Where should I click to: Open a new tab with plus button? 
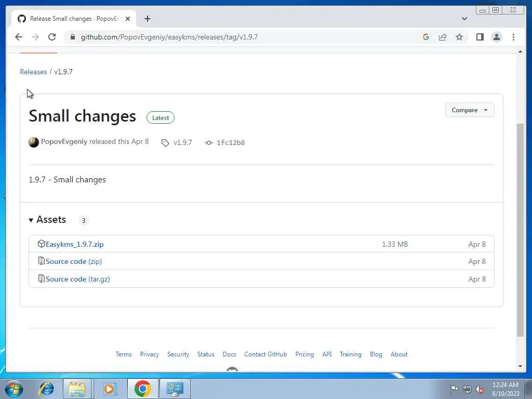[147, 19]
